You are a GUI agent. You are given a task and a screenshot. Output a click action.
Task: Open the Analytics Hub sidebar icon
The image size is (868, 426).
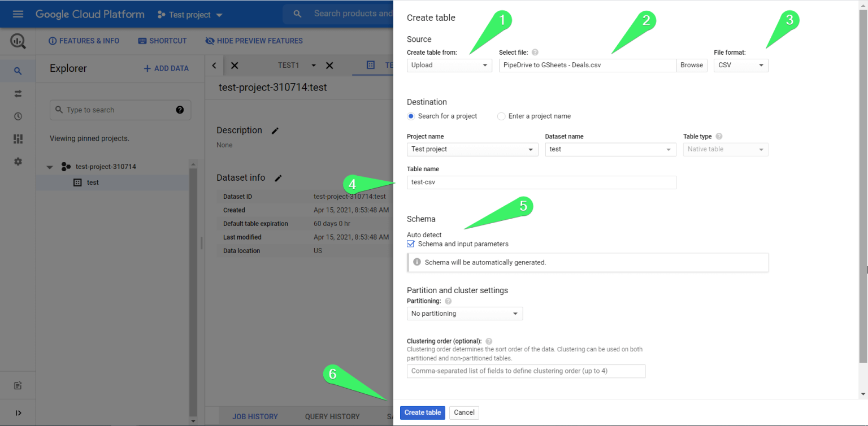tap(18, 138)
